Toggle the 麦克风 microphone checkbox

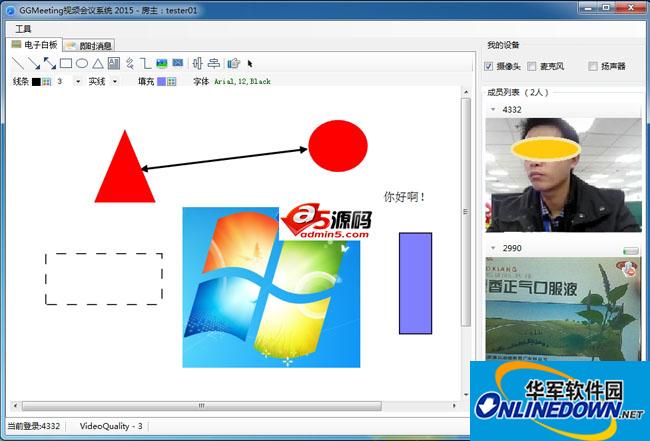(x=531, y=66)
